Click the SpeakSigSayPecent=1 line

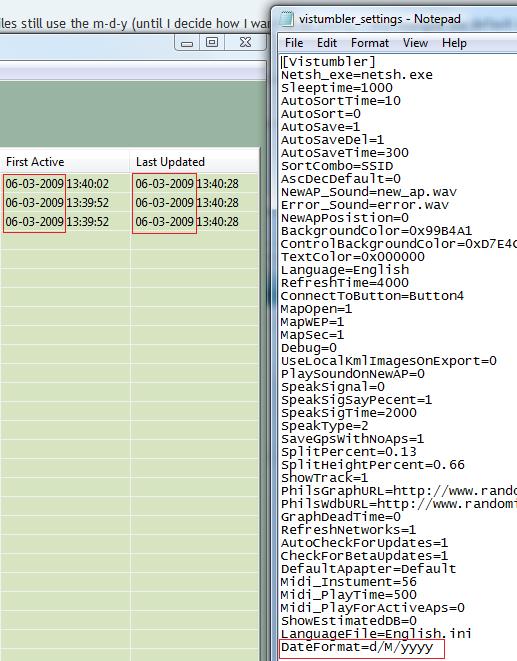[356, 400]
